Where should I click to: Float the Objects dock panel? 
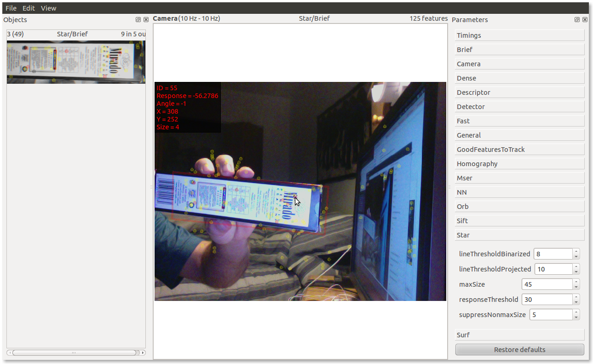(x=138, y=20)
